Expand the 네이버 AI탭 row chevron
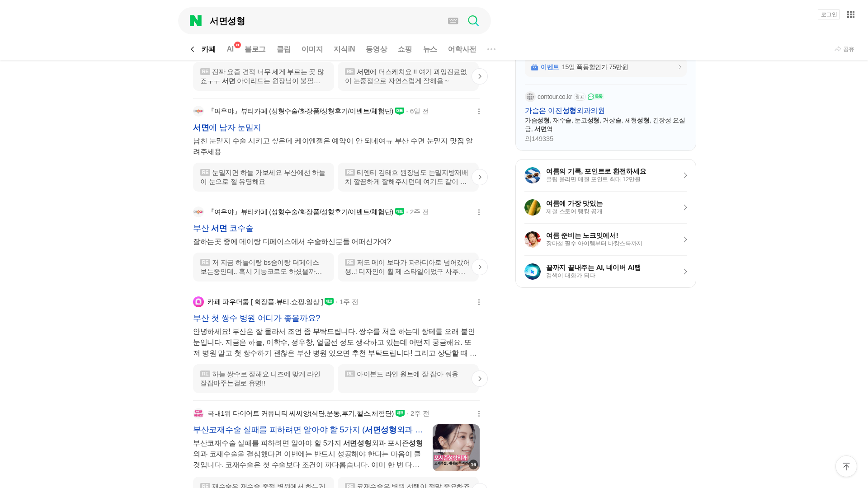Image resolution: width=868 pixels, height=488 pixels. 685,272
